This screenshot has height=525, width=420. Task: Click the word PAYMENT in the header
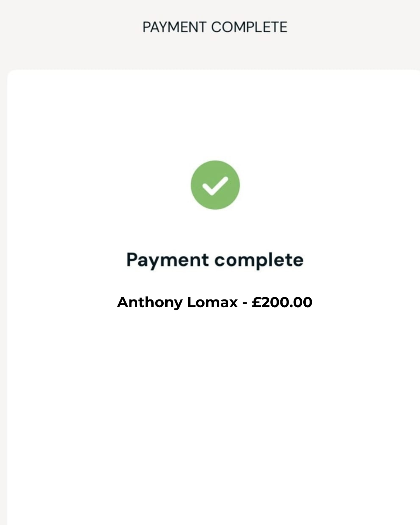coord(174,27)
